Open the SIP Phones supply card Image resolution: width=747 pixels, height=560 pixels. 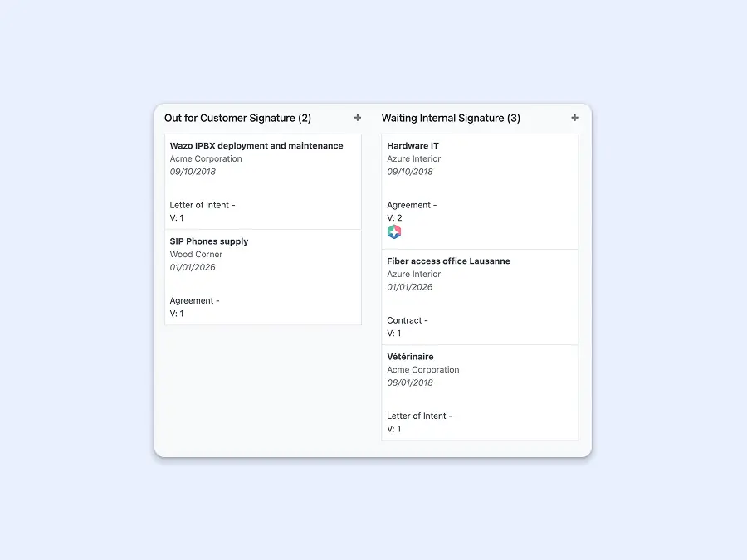pyautogui.click(x=209, y=241)
